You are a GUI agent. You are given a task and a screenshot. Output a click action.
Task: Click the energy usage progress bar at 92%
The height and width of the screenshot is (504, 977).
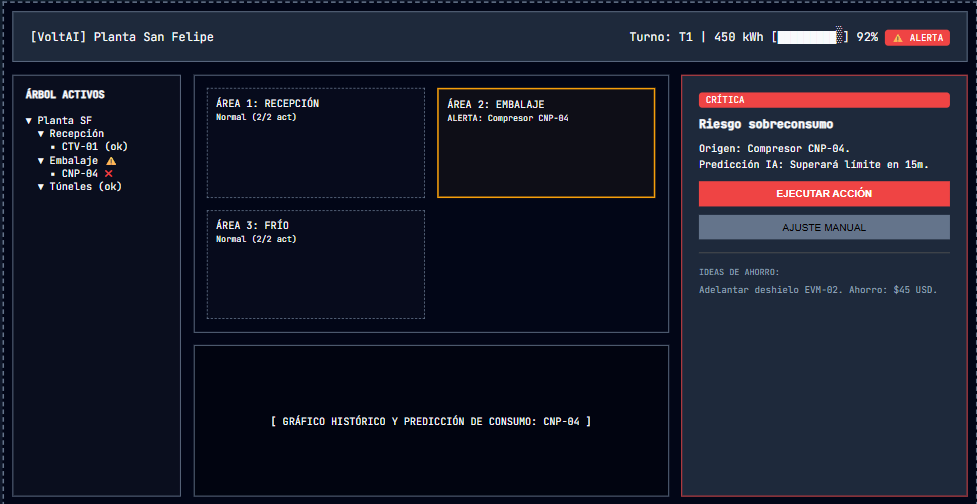point(810,37)
